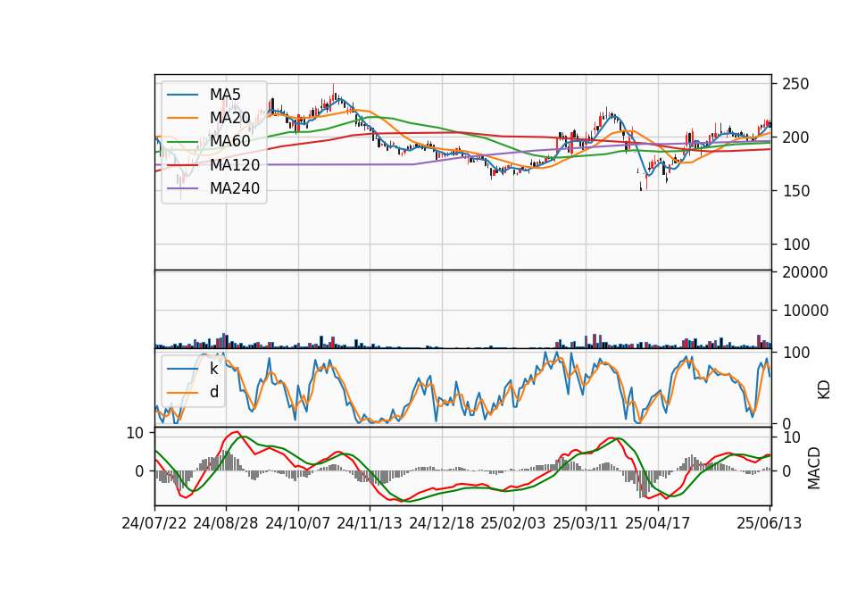Image resolution: width=857 pixels, height=616 pixels.
Task: Click the 24/07/22 date label
Action: click(154, 523)
